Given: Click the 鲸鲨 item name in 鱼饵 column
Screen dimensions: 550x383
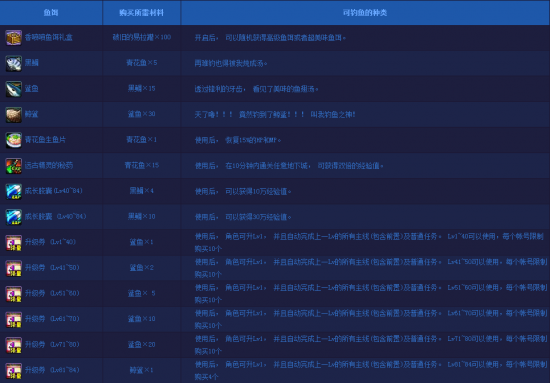Looking at the screenshot, I should [32, 114].
